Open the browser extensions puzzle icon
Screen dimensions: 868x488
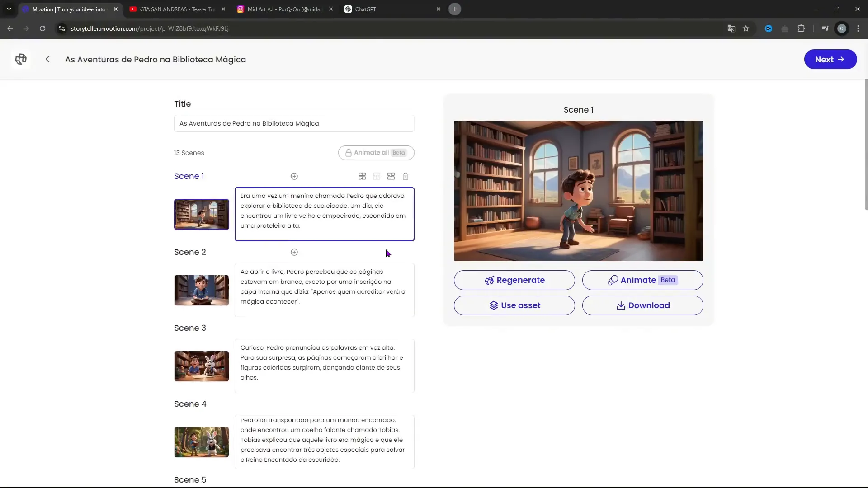[801, 28]
